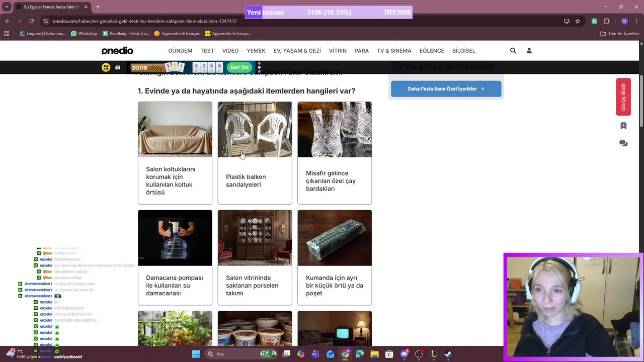Bookmark this page with star icon

coord(578,21)
